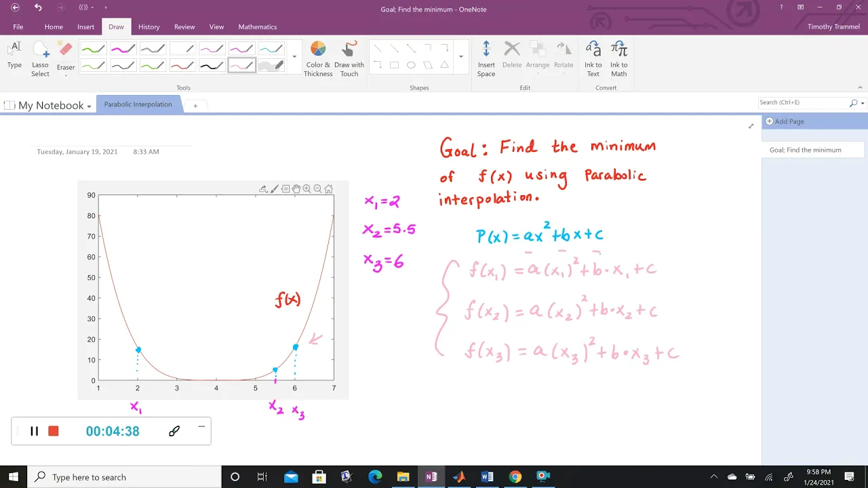
Task: Open the recorder pen annotation tool
Action: click(x=174, y=431)
